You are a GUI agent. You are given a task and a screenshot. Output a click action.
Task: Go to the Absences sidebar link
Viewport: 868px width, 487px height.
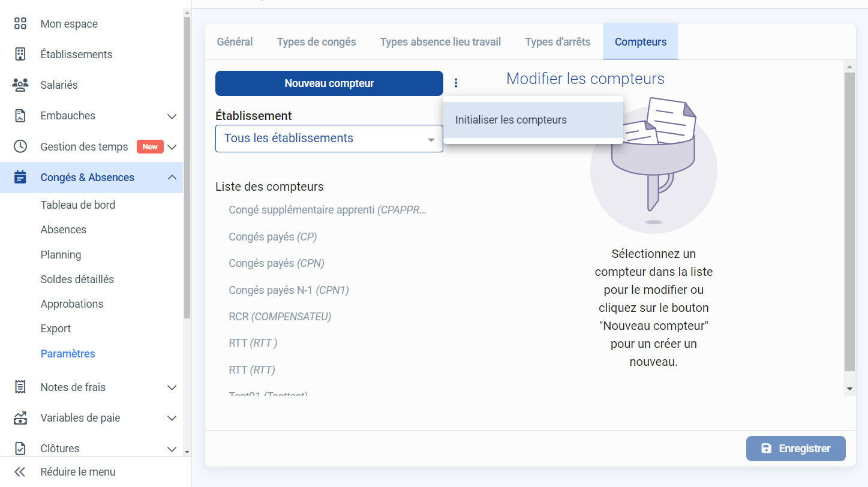(64, 229)
